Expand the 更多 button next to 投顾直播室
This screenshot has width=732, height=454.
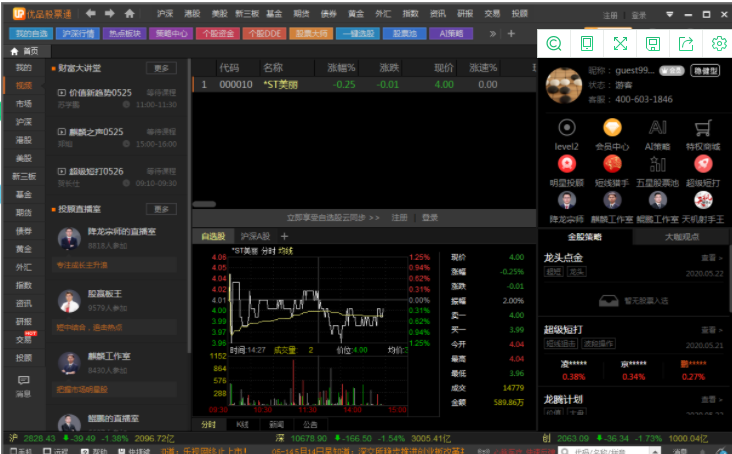pos(161,209)
